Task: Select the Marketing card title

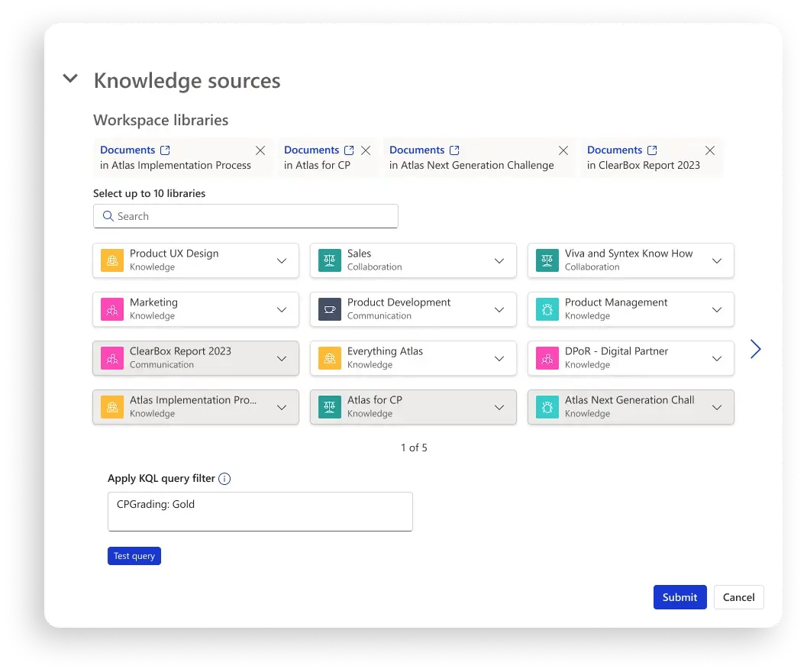Action: pyautogui.click(x=153, y=303)
